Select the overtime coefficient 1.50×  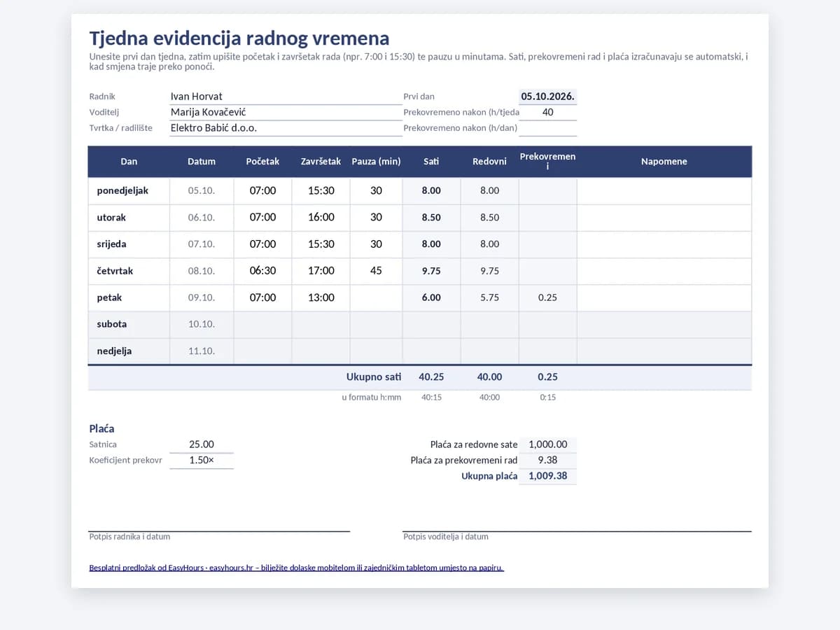202,461
